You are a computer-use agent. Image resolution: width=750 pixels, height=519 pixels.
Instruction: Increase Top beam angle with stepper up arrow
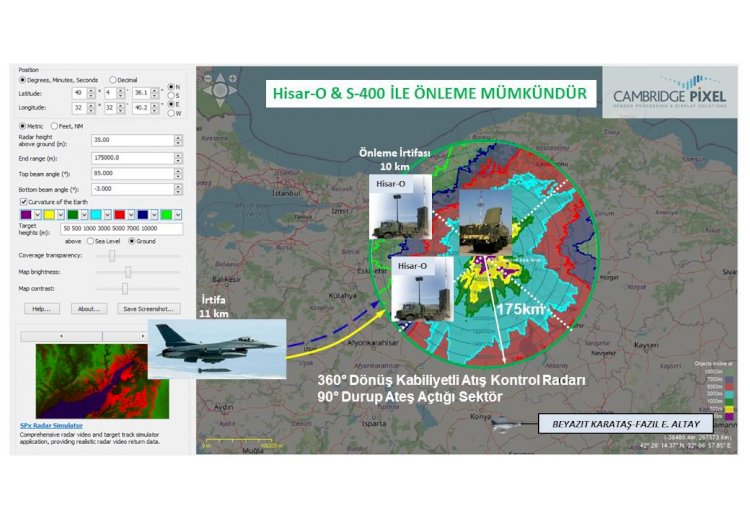178,170
